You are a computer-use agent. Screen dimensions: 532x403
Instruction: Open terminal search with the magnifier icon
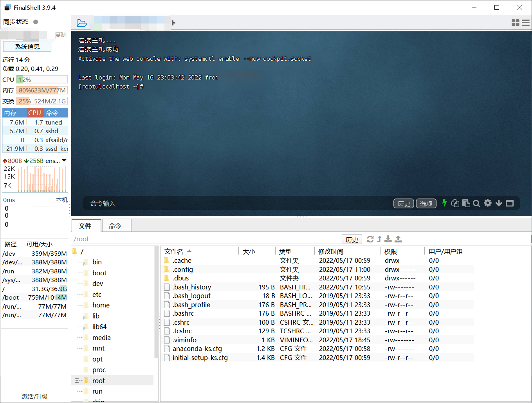pyautogui.click(x=476, y=203)
